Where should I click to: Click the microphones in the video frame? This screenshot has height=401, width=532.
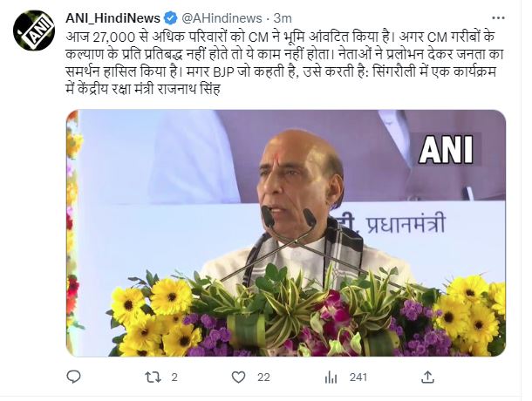289,217
